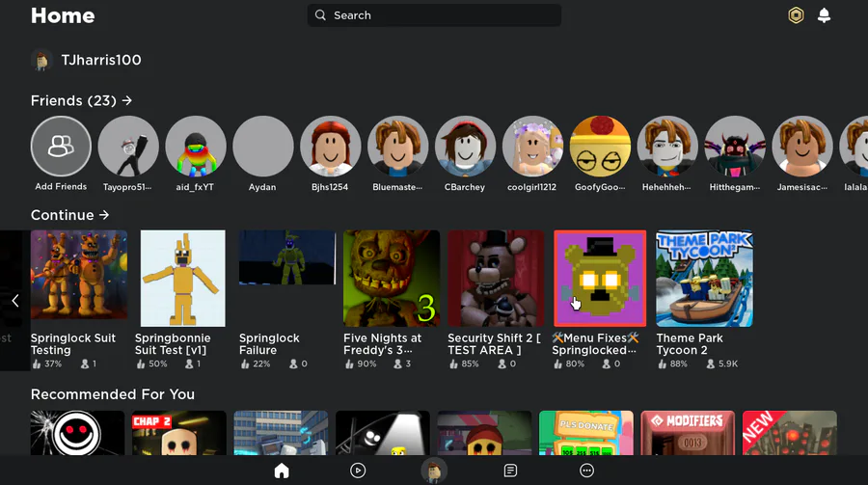Go to the More (three dots) tab
This screenshot has height=485, width=868.
tap(586, 471)
